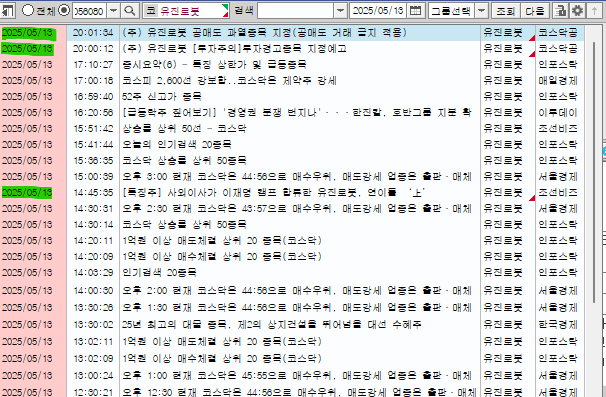This screenshot has height=397, width=606.
Task: Open news '1억원 이상 매수체결' at 14:20:09
Action: (x=222, y=257)
